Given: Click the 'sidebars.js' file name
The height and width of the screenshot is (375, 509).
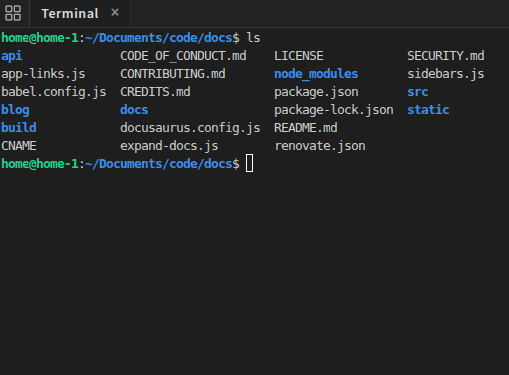Looking at the screenshot, I should point(446,74).
